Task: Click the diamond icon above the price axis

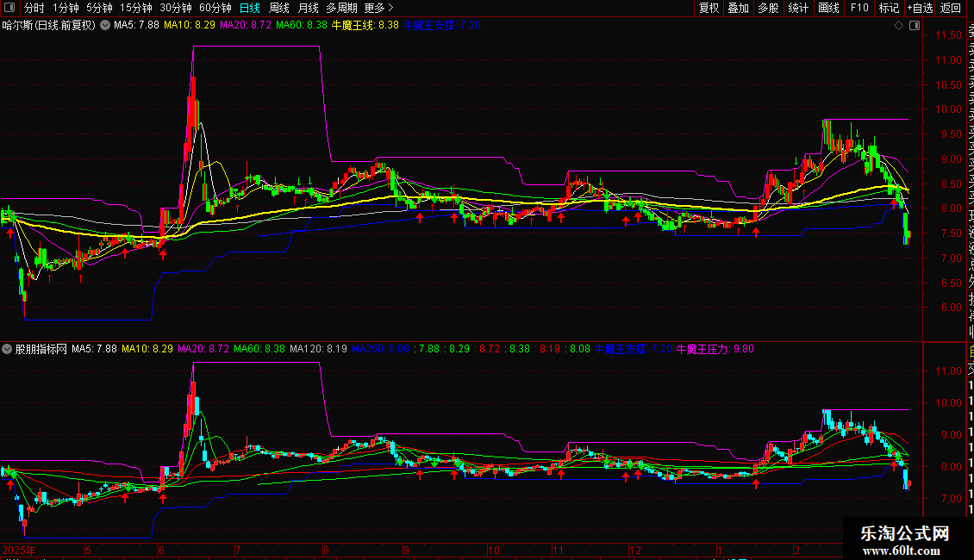Action: coord(898,26)
